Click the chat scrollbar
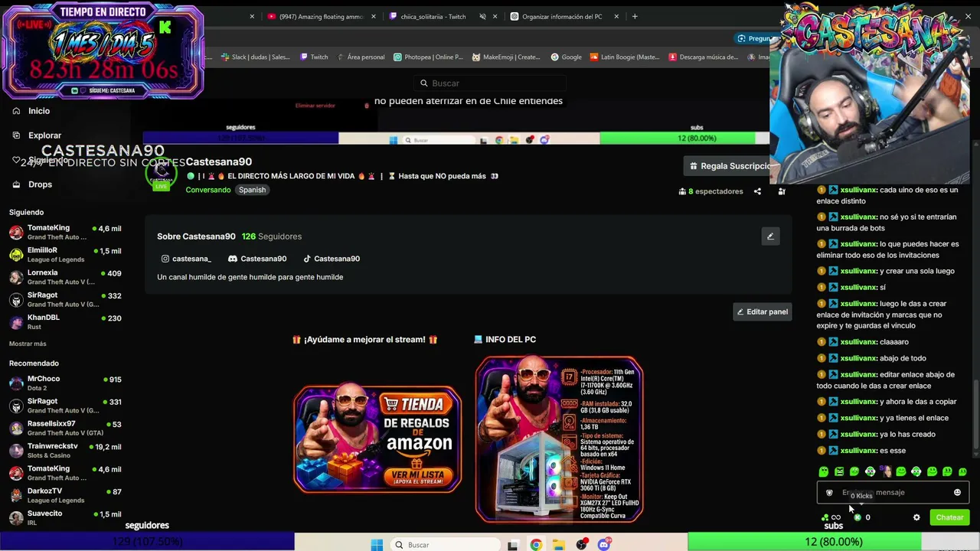The width and height of the screenshot is (980, 551). click(x=975, y=413)
